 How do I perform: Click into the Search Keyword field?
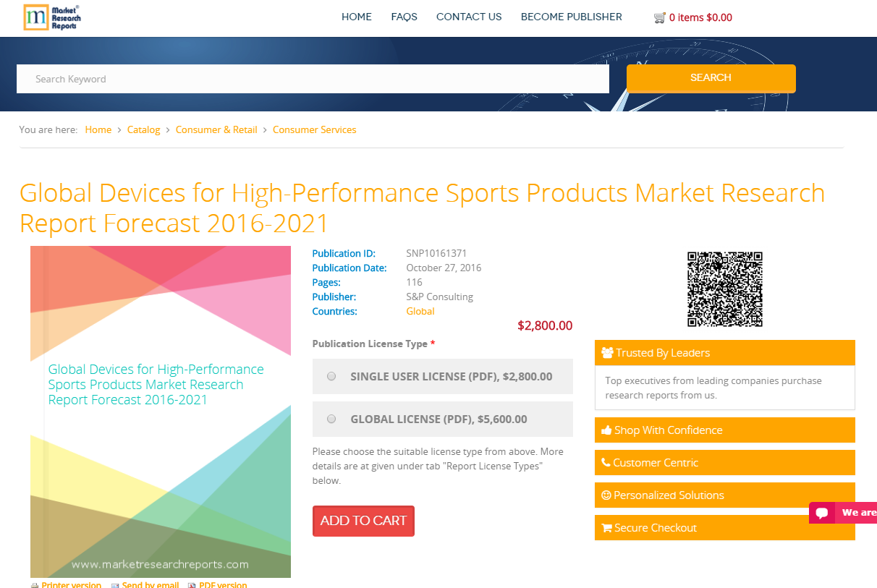coord(313,79)
